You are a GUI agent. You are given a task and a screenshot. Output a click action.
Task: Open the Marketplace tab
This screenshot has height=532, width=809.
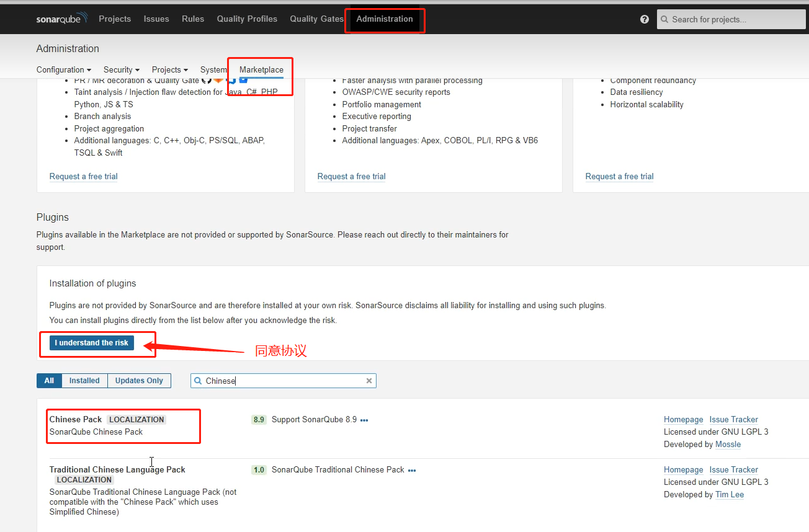point(261,69)
